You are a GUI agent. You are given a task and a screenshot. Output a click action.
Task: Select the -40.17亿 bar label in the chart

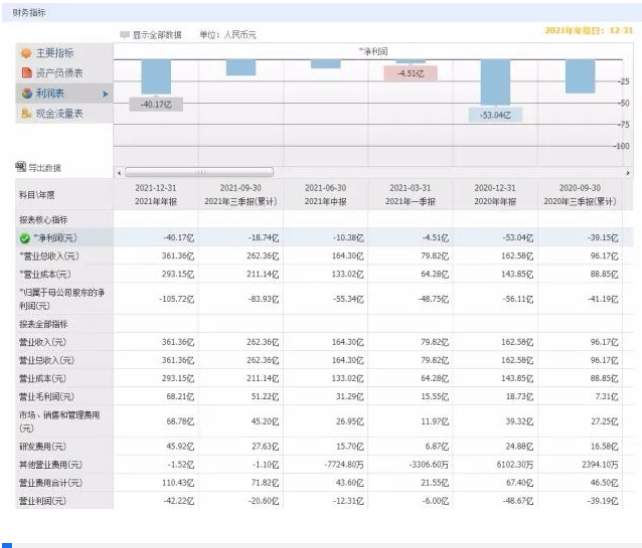[155, 103]
